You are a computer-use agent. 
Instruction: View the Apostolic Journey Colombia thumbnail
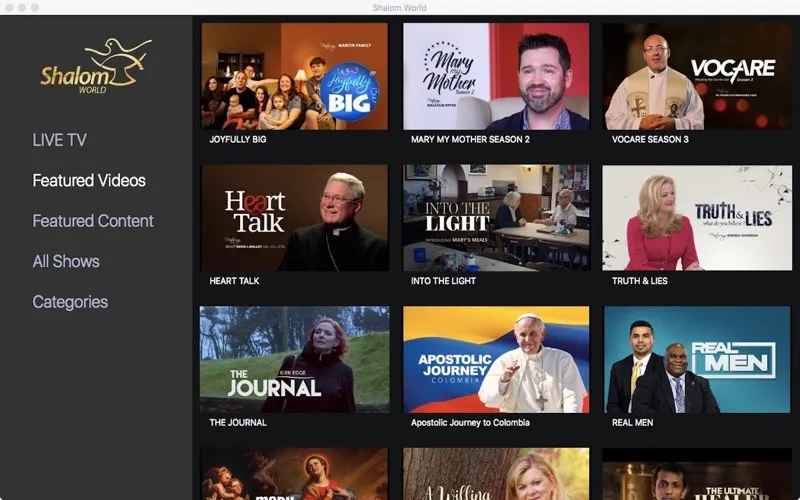[496, 359]
